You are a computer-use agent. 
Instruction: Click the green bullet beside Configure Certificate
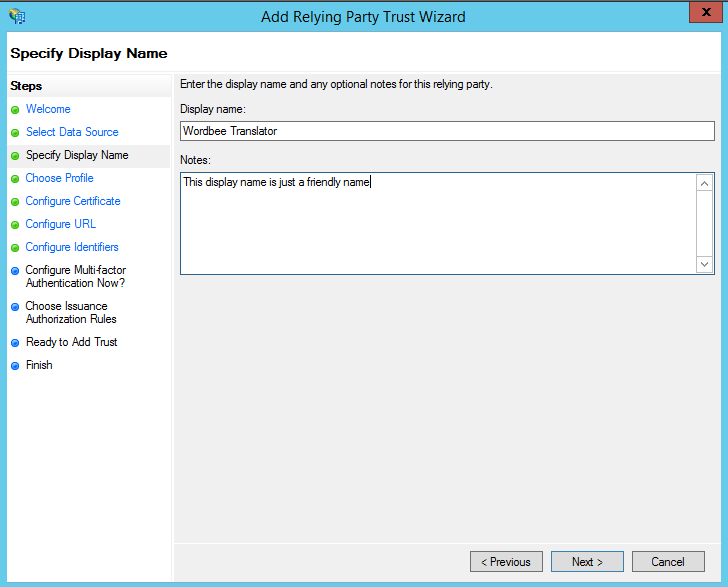(15, 202)
